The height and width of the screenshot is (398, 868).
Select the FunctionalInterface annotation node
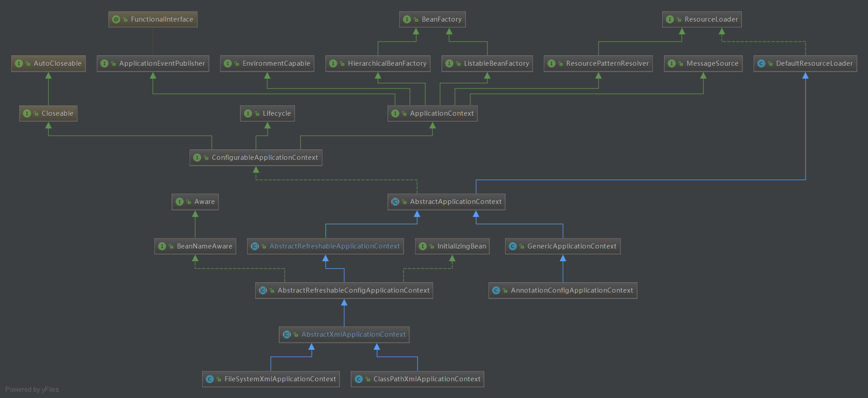[x=153, y=19]
